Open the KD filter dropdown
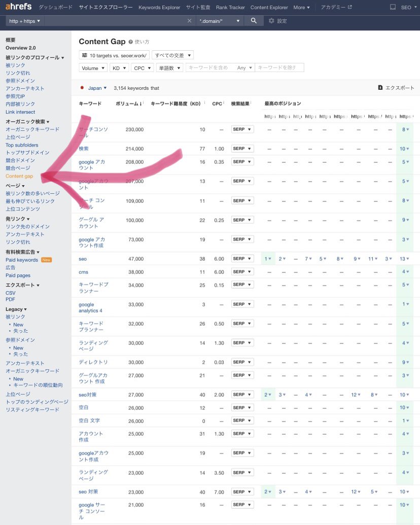This screenshot has width=420, height=525. click(119, 68)
